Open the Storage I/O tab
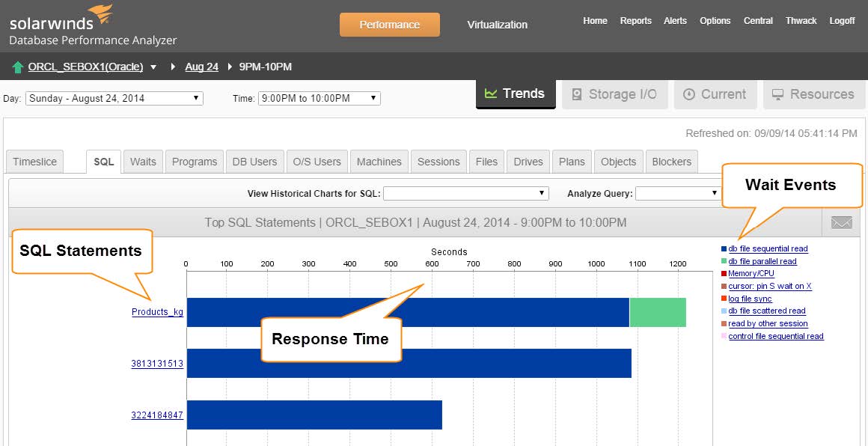Image resolution: width=868 pixels, height=446 pixels. pyautogui.click(x=614, y=94)
